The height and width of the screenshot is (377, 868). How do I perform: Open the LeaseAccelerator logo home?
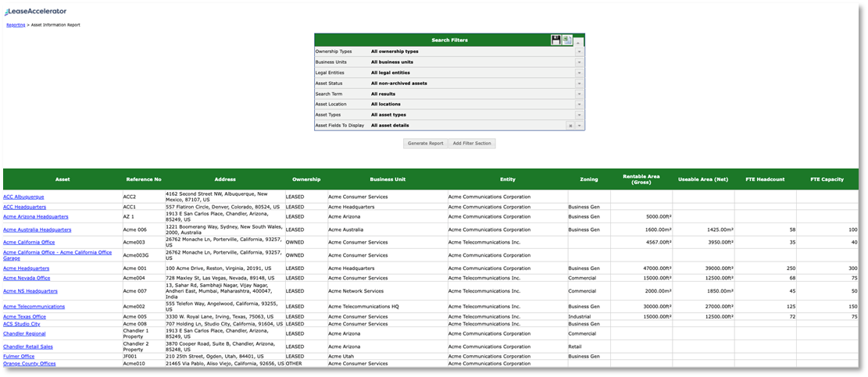tap(35, 11)
